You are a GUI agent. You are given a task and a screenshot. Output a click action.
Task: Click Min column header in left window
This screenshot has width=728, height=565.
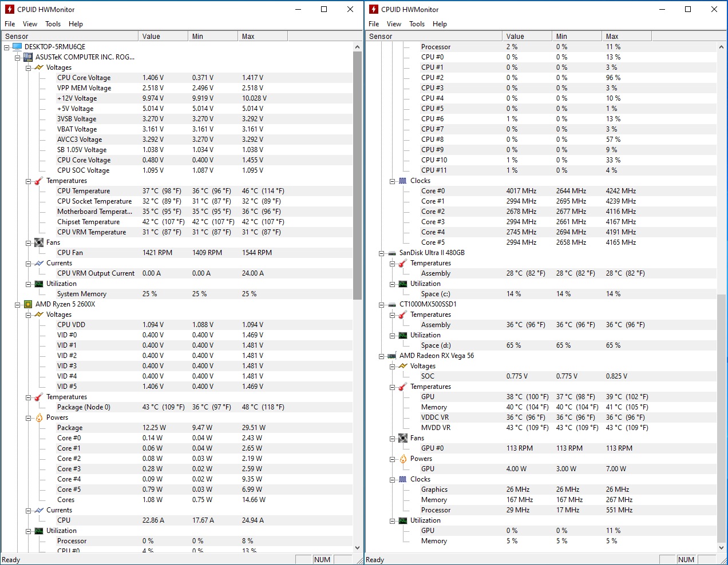coord(213,36)
